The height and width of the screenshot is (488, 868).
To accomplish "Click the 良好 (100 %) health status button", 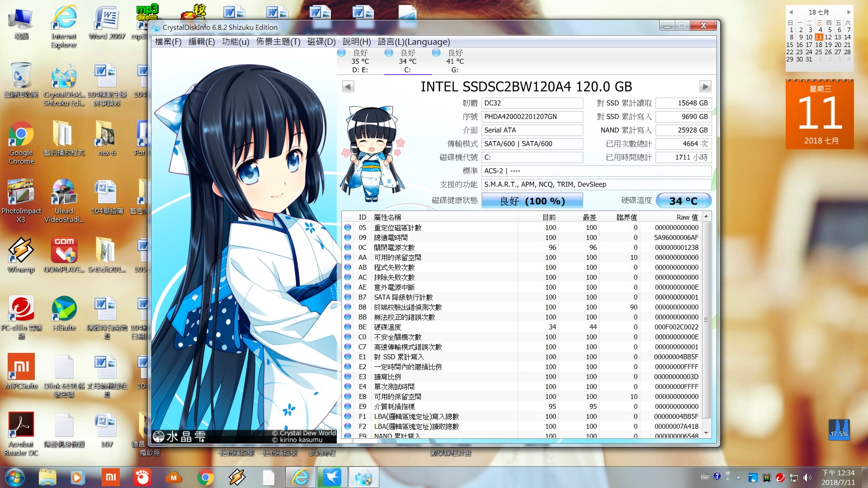I will point(532,201).
